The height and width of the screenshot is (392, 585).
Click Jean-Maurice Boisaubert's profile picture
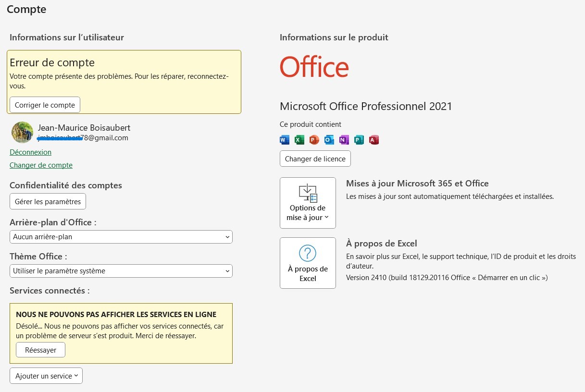22,132
